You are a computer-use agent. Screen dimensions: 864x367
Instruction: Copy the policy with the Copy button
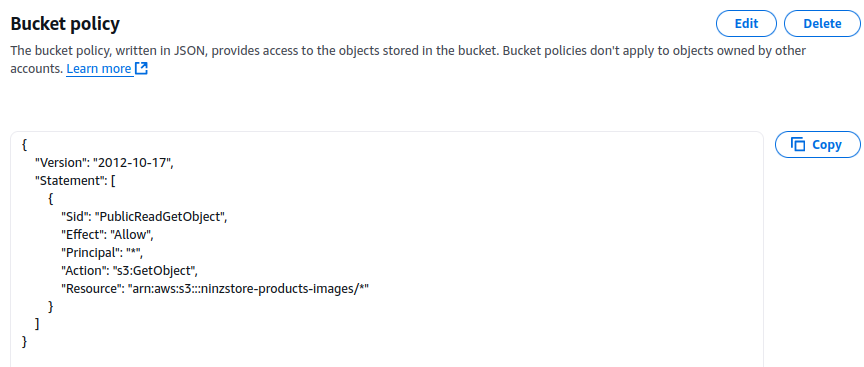click(x=818, y=144)
